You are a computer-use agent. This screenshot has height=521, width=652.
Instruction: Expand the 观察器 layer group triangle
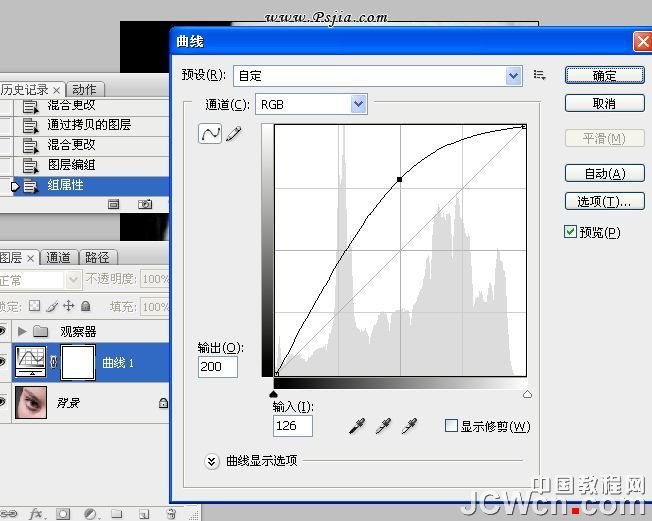[x=22, y=331]
